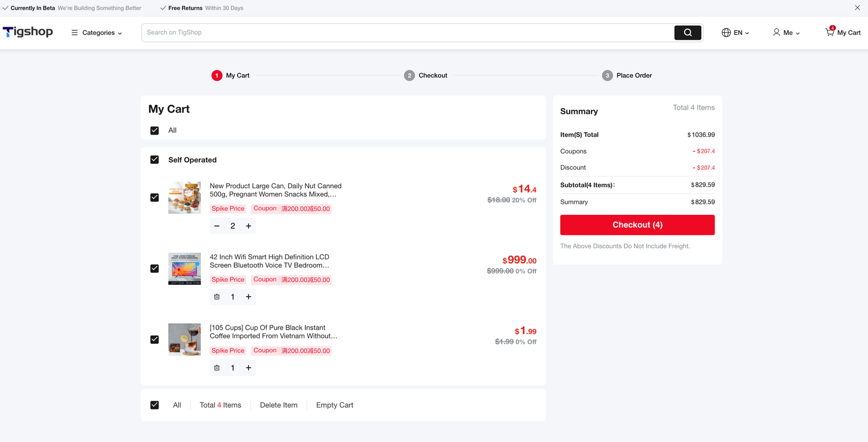Click the search magnifier button

[x=687, y=33]
